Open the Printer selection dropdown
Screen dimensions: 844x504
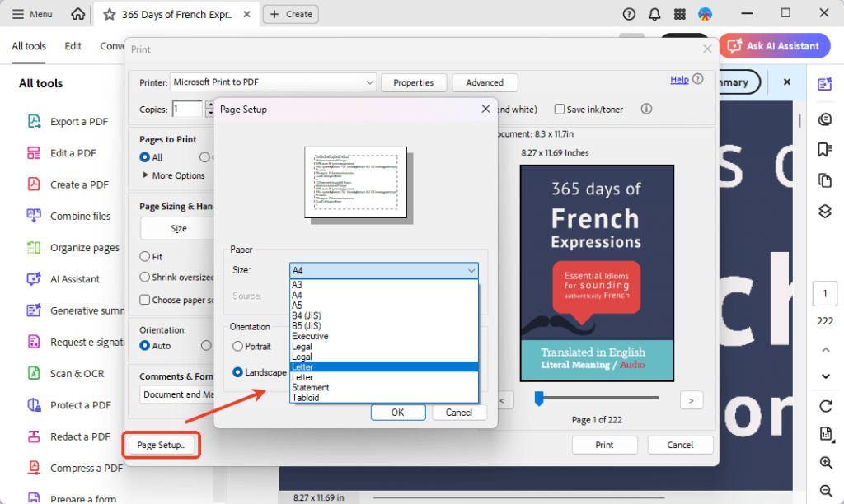tap(272, 82)
